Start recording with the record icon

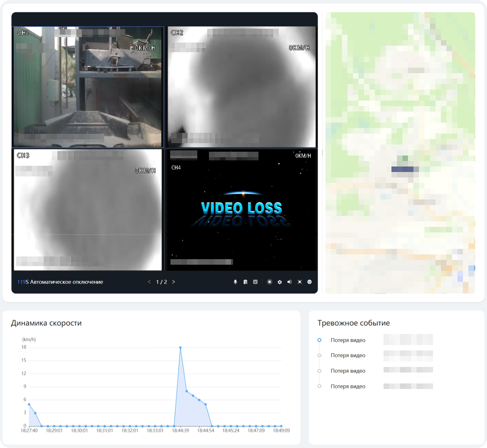(x=269, y=282)
